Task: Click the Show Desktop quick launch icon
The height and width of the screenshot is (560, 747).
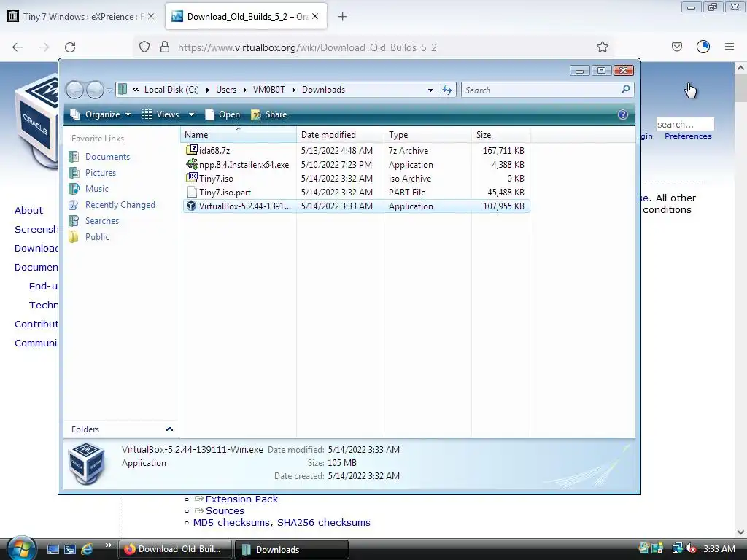Action: pyautogui.click(x=53, y=549)
